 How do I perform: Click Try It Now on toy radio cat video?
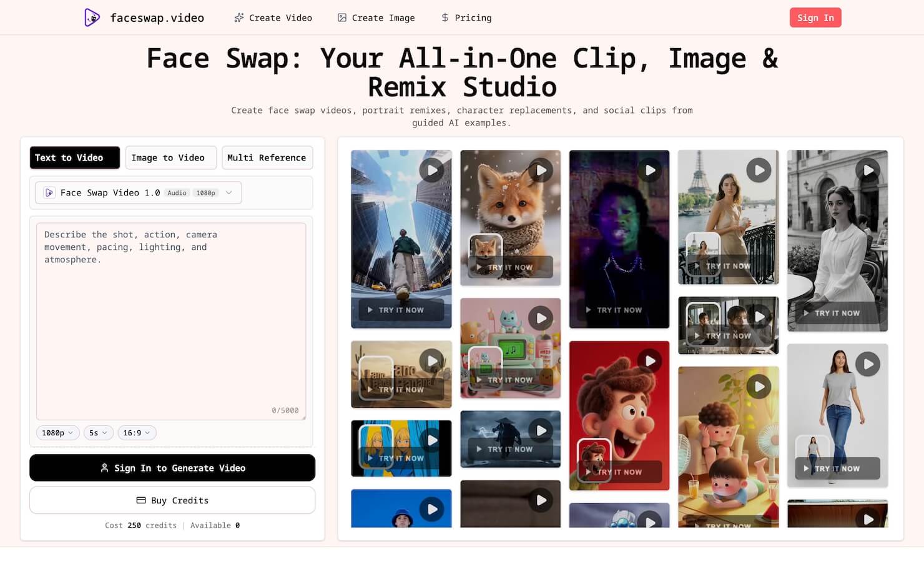pos(510,380)
